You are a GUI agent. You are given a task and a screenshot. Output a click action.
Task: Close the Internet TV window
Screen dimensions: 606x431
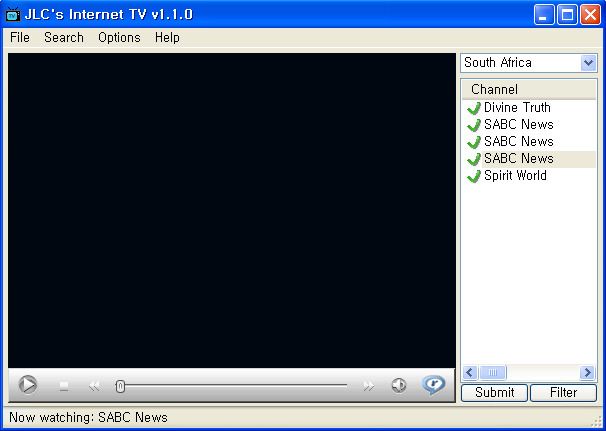pos(591,15)
